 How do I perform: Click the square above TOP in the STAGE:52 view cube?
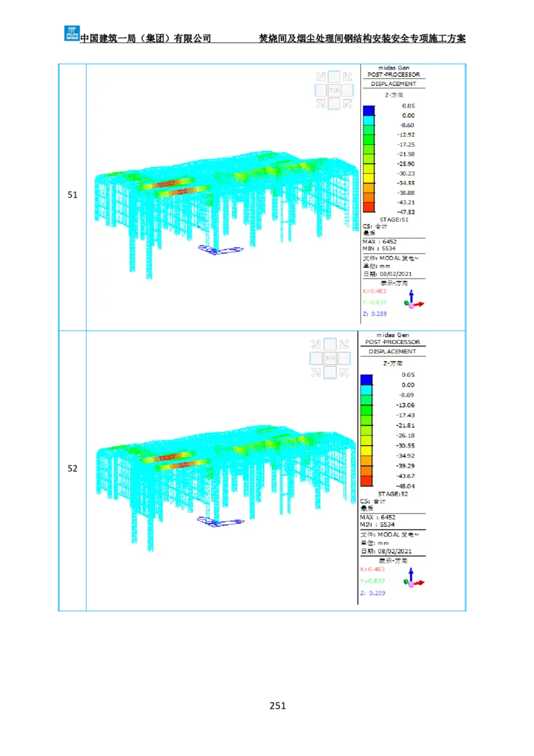[x=329, y=345]
